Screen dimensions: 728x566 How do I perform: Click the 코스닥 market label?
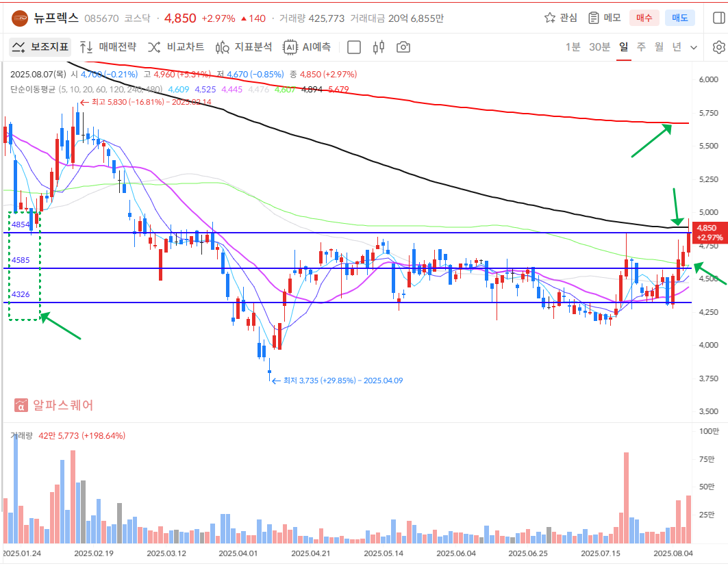coord(137,18)
